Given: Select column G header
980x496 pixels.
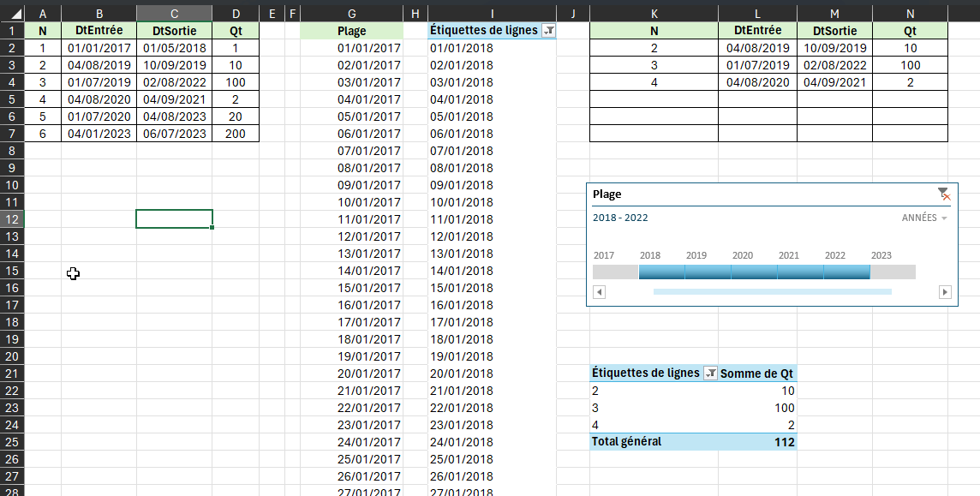Looking at the screenshot, I should (352, 14).
